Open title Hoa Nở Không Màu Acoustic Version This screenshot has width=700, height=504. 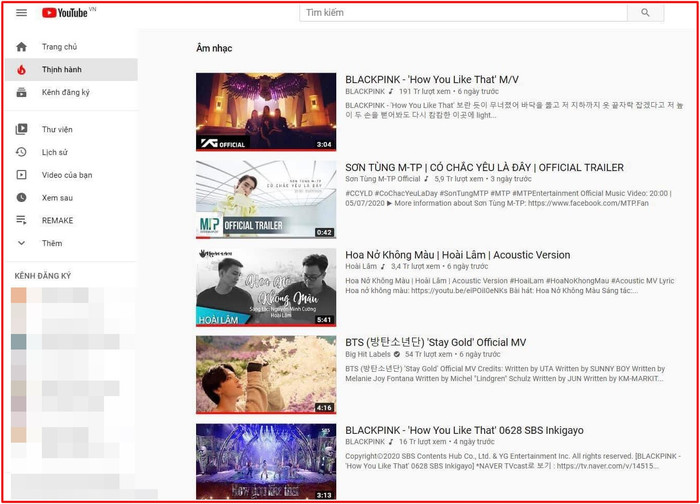(x=458, y=255)
